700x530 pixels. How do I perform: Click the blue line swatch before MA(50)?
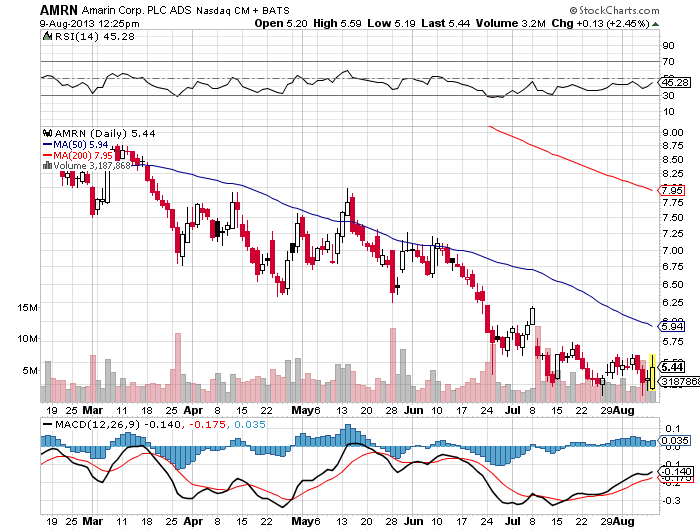pos(47,145)
